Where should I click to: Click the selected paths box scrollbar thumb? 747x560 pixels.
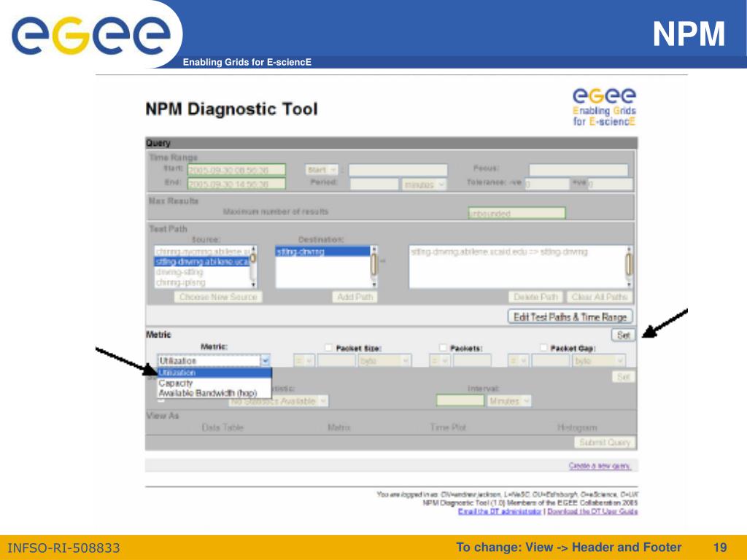(x=630, y=265)
